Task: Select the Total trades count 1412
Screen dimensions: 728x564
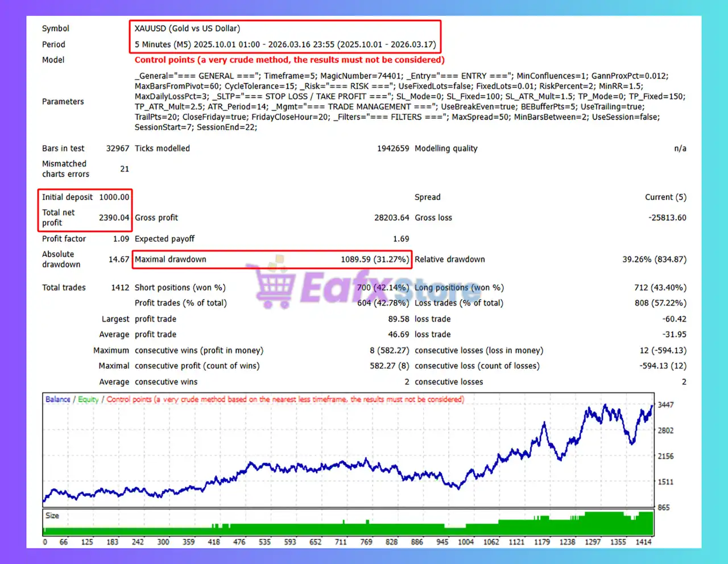Action: pos(120,288)
